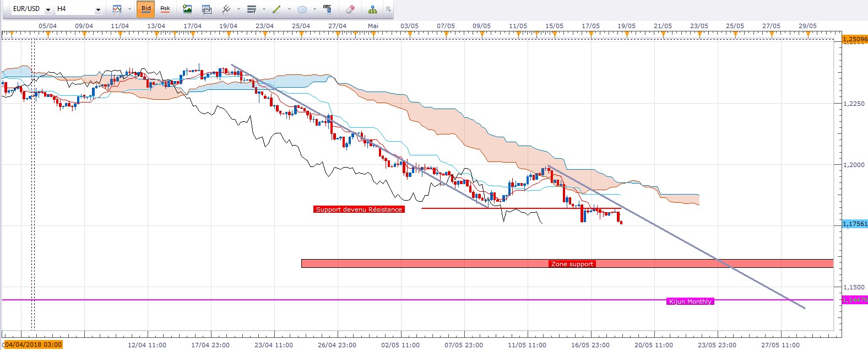This screenshot has height=350, width=868.
Task: Click the 19/04 date marker on top axis
Action: pos(228,26)
